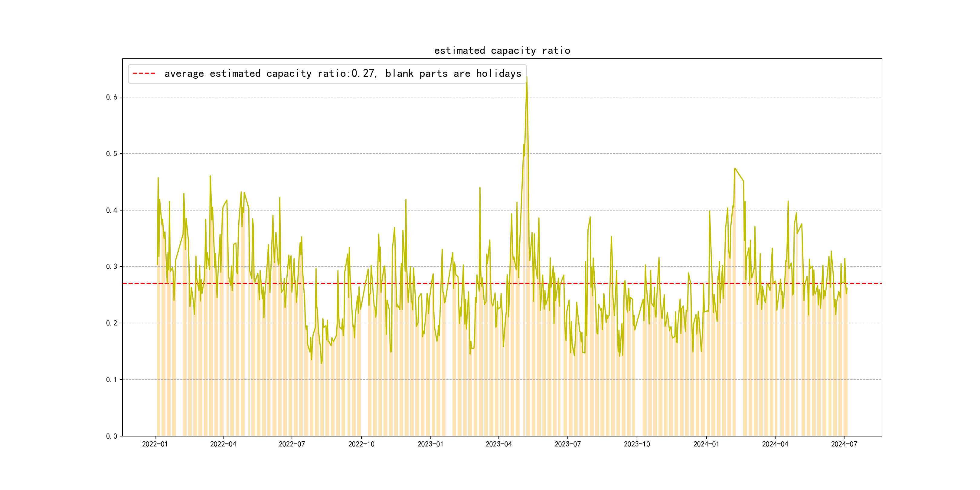Click the 0.6 y-axis tick label
The height and width of the screenshot is (490, 980).
[112, 97]
